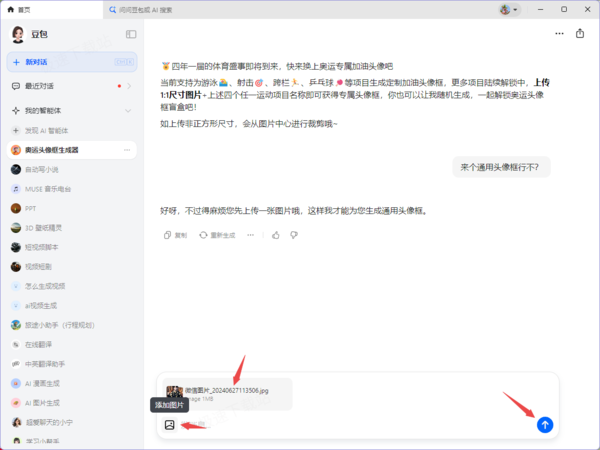
Task: Open 在线翻译 agent
Action: [72, 345]
